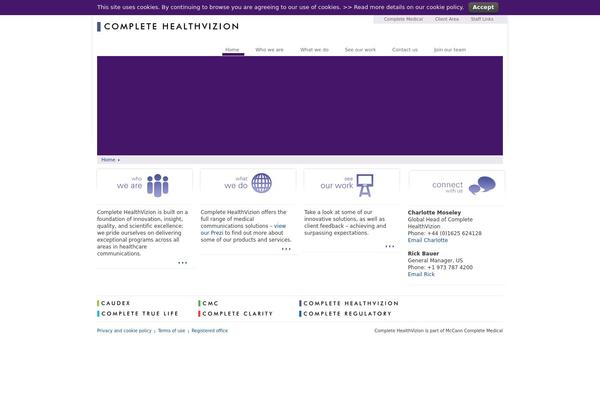Open the Complete HealthVizion header logo

tap(168, 26)
